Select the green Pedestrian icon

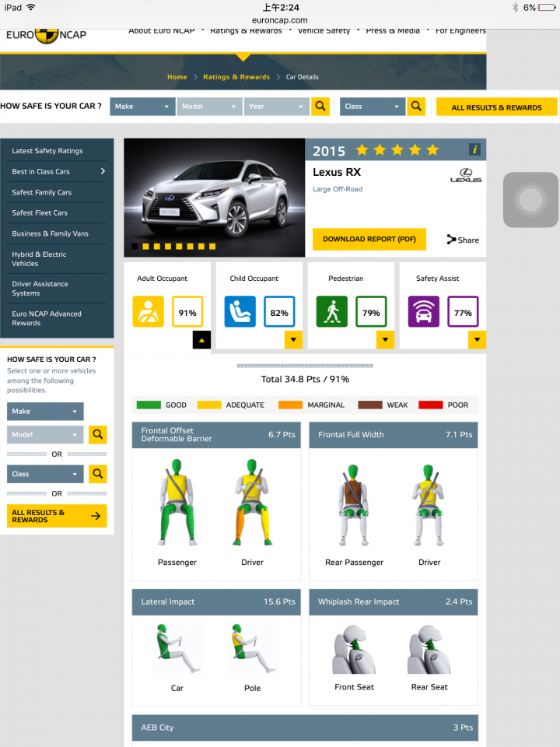332,311
